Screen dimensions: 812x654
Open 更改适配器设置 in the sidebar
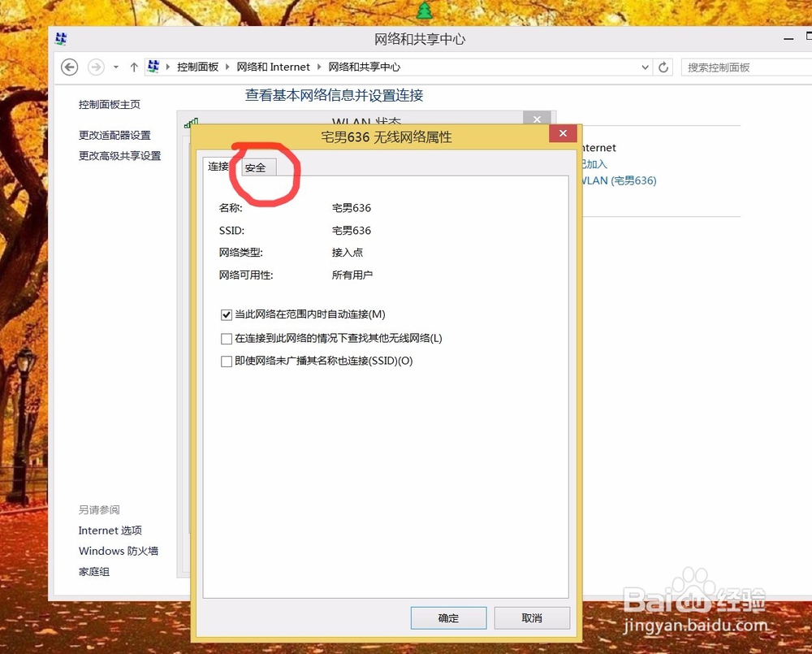(x=117, y=136)
